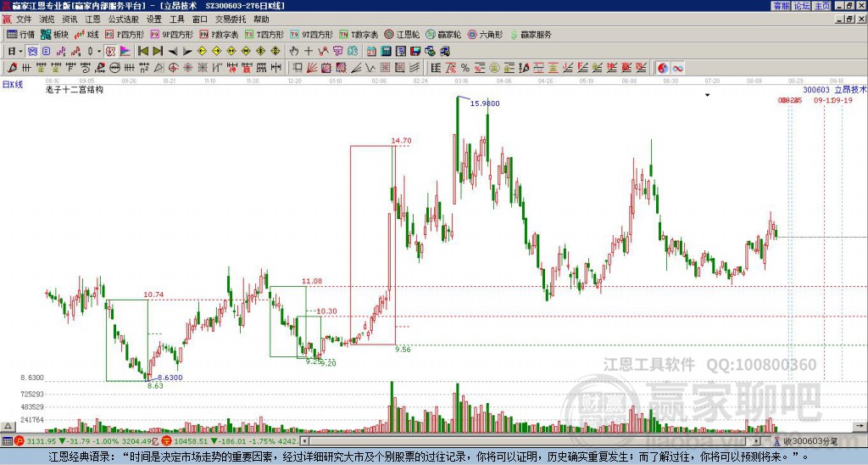
Task: Open the 工具 menu
Action: click(x=176, y=20)
